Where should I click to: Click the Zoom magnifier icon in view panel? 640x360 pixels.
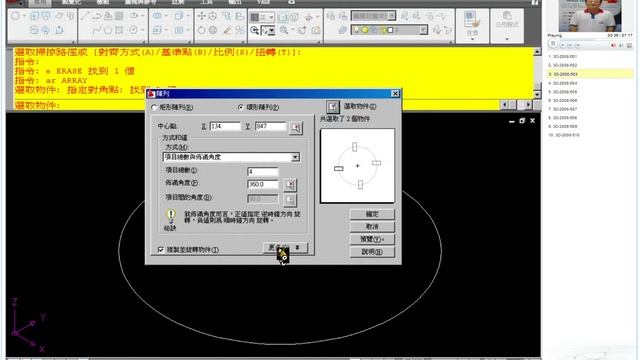click(254, 30)
